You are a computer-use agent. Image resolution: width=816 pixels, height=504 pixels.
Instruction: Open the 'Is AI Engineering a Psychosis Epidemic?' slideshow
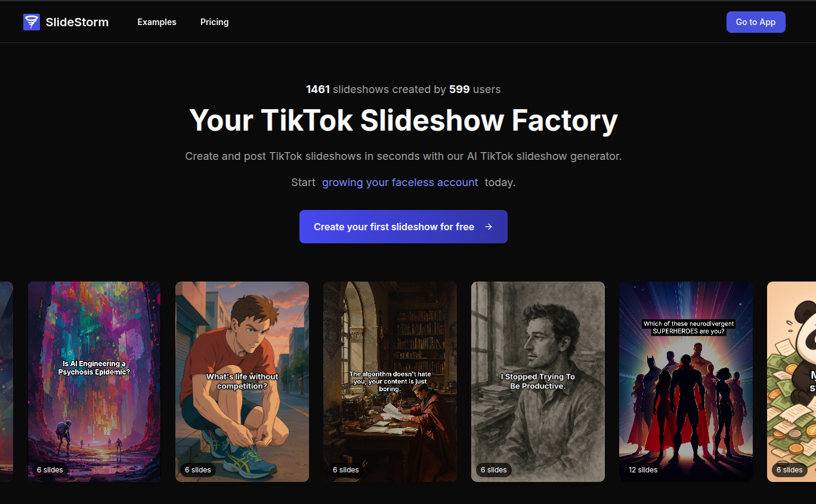click(94, 381)
